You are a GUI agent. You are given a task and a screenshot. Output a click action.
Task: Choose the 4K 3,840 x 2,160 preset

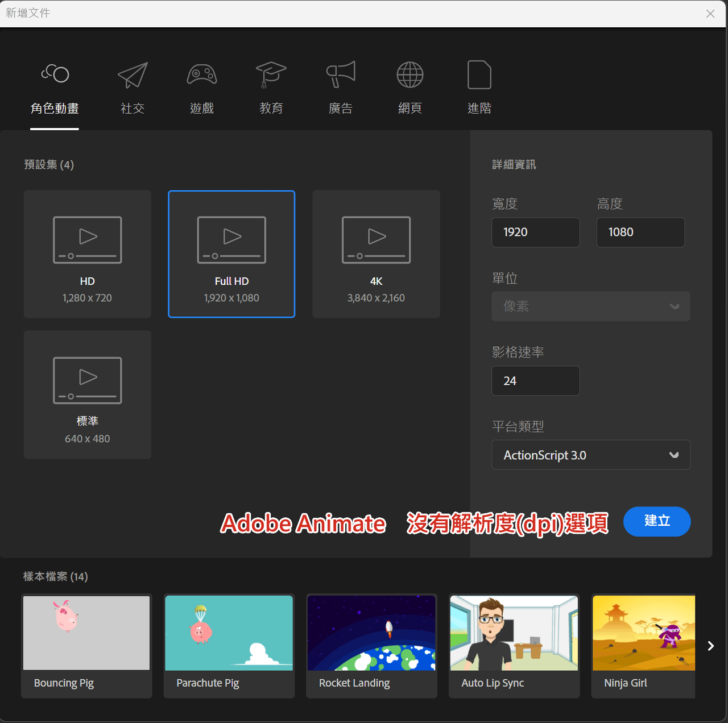[377, 254]
